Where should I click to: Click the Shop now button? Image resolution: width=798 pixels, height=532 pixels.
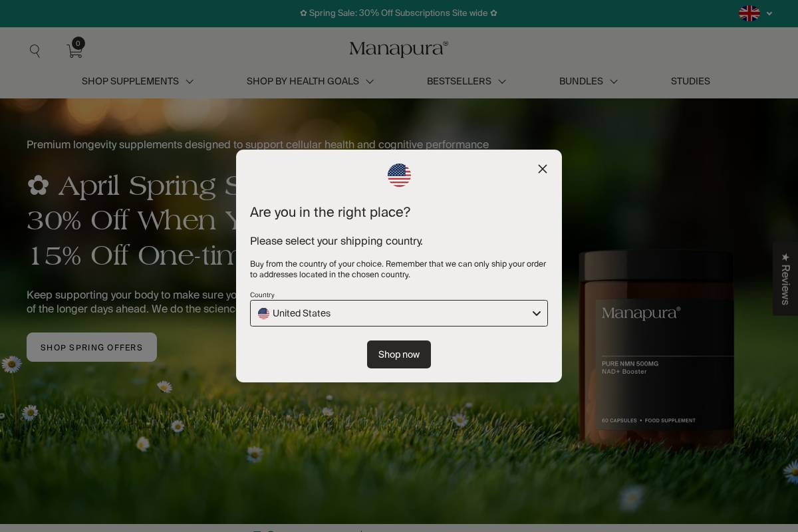coord(399,354)
